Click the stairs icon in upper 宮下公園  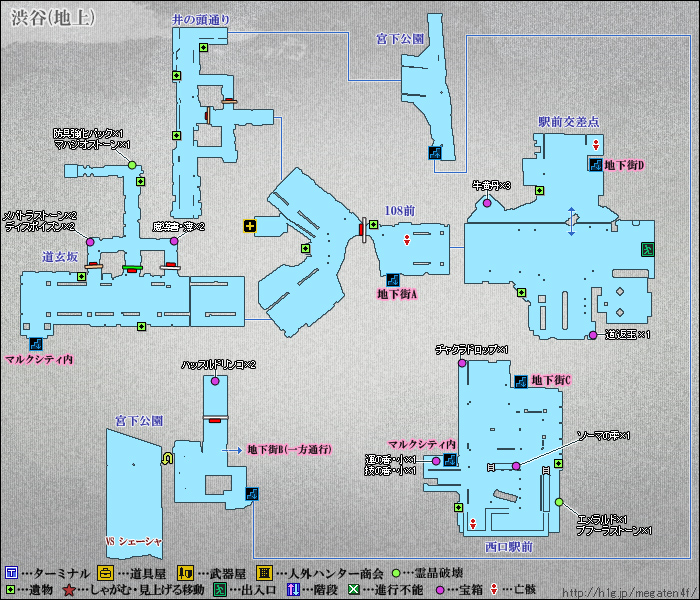point(435,152)
